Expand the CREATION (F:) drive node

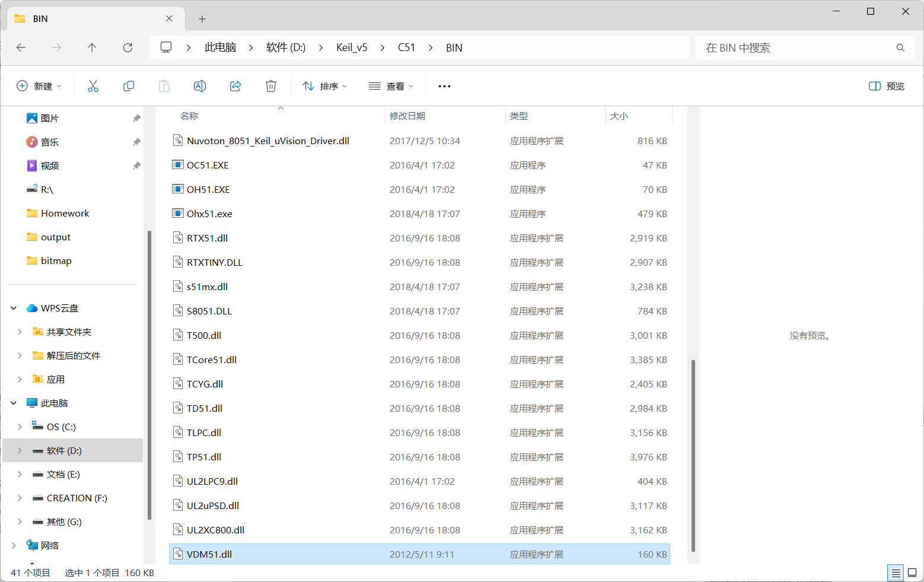coord(20,498)
